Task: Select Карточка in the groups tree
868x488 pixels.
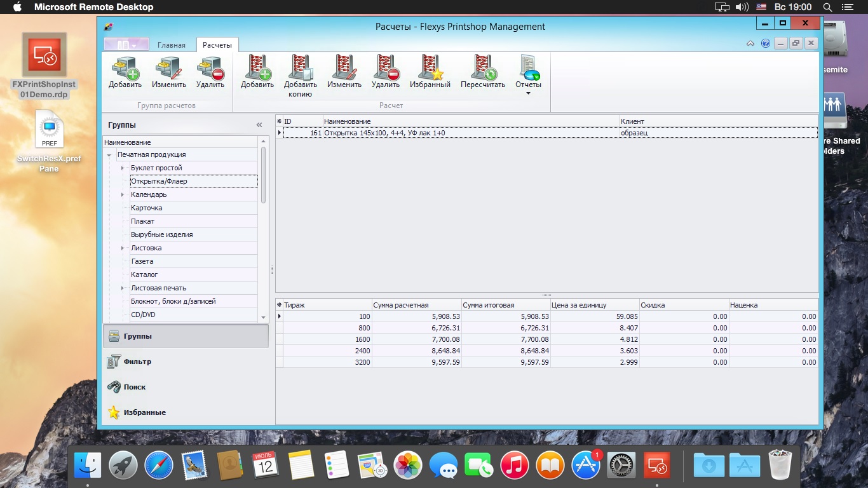Action: click(x=194, y=208)
